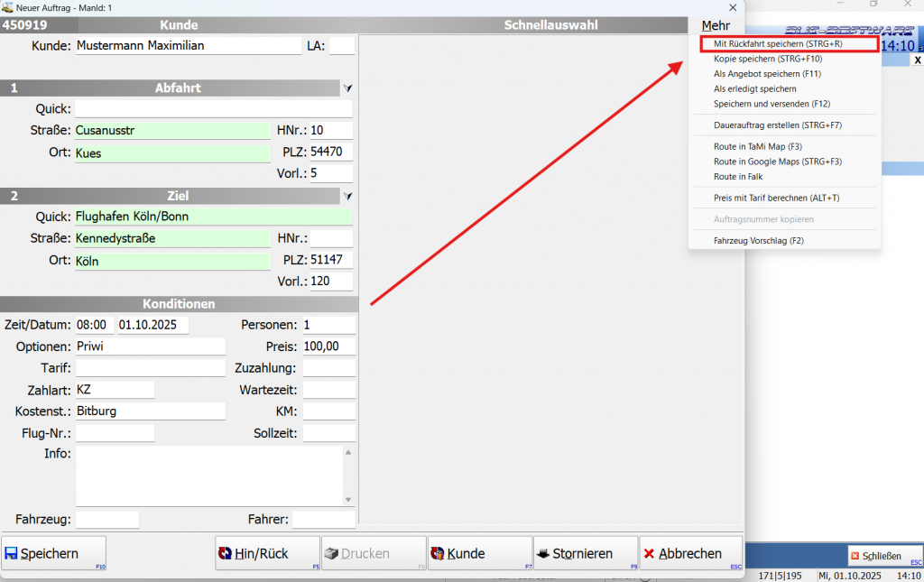Click the Speichern floppy disk button
This screenshot has width=924, height=582.
point(54,553)
